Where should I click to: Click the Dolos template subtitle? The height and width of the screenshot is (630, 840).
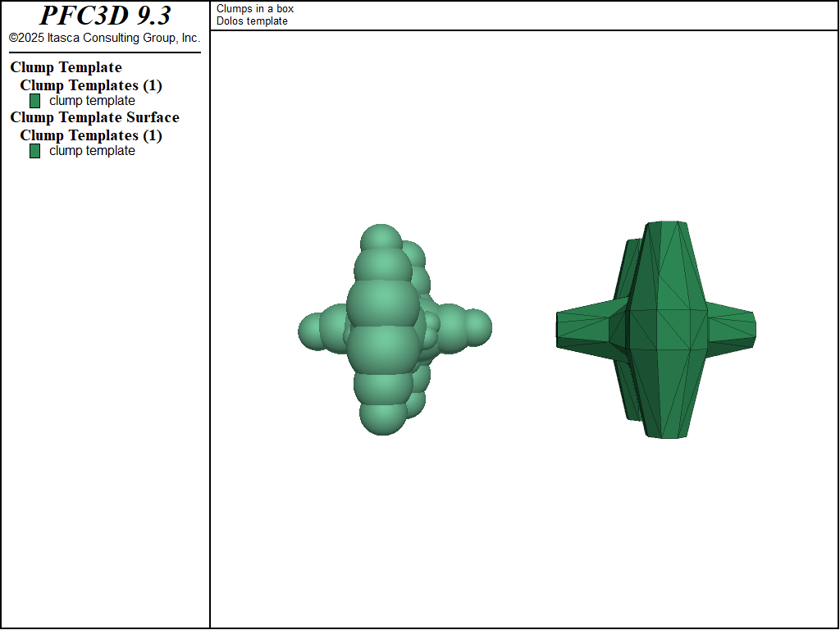point(249,21)
